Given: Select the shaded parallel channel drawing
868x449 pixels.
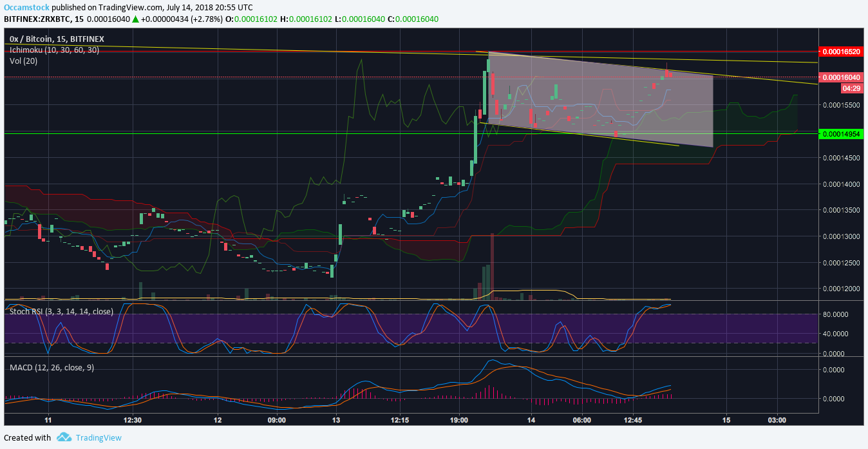Looking at the screenshot, I should click(601, 100).
